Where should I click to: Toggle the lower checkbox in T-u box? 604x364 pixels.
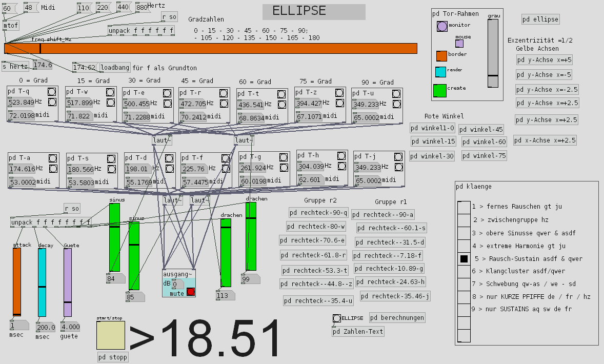tap(396, 105)
